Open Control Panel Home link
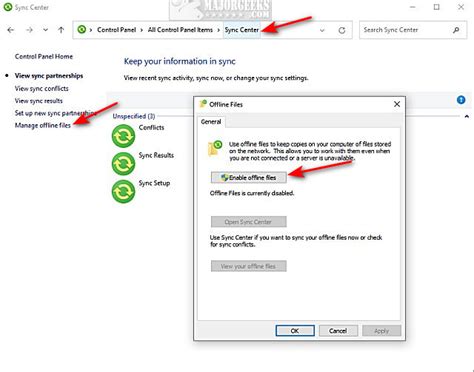474x372 pixels. tap(44, 56)
